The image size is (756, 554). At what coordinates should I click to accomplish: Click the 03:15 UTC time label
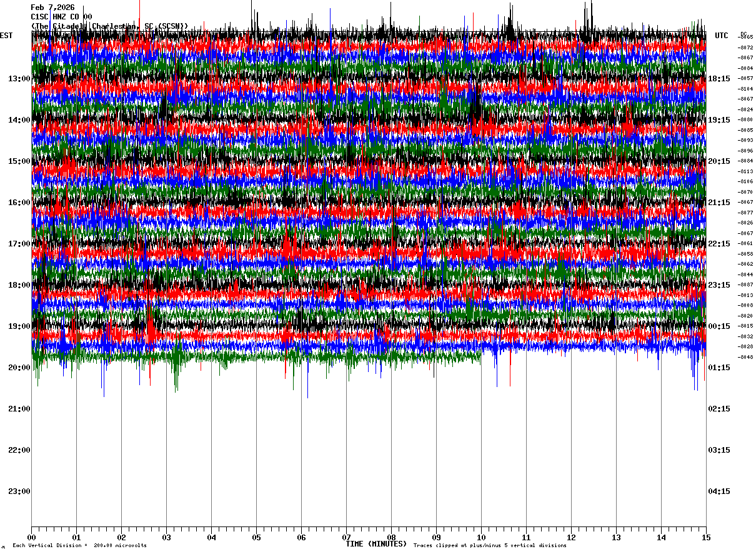tap(719, 450)
